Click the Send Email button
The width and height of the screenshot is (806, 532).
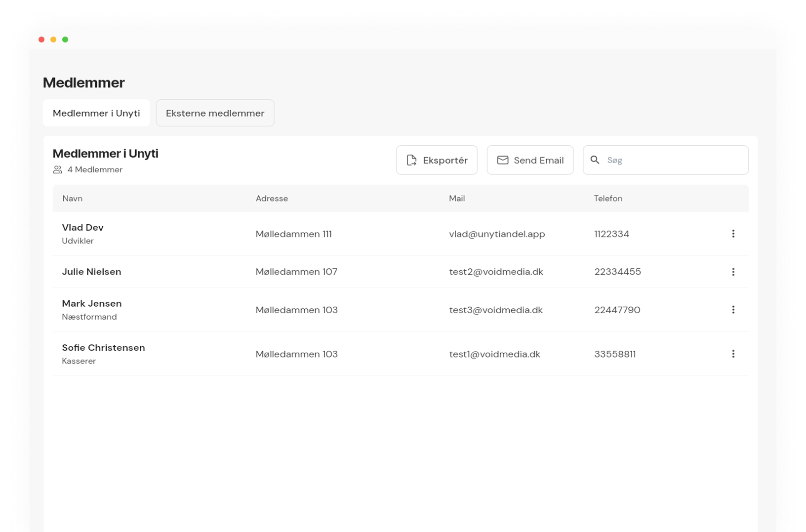[530, 160]
